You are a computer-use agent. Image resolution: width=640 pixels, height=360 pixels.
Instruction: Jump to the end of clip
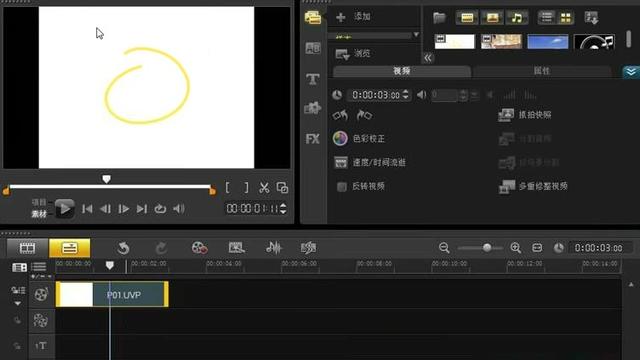pos(142,209)
